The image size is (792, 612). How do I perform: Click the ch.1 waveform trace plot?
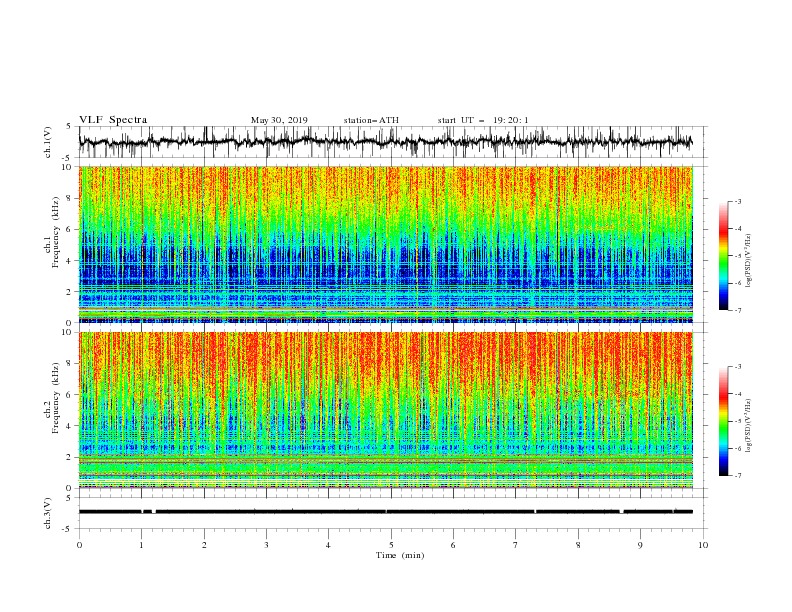[x=385, y=142]
